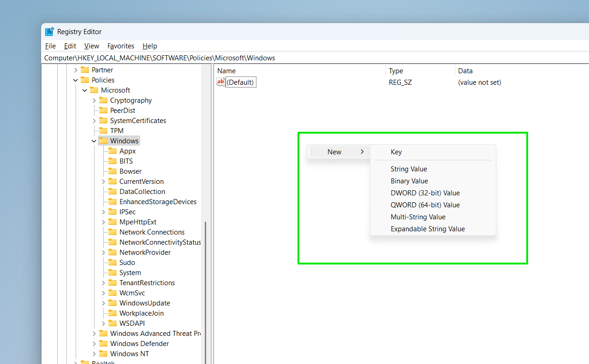Click the Network Connections folder icon

(x=113, y=232)
